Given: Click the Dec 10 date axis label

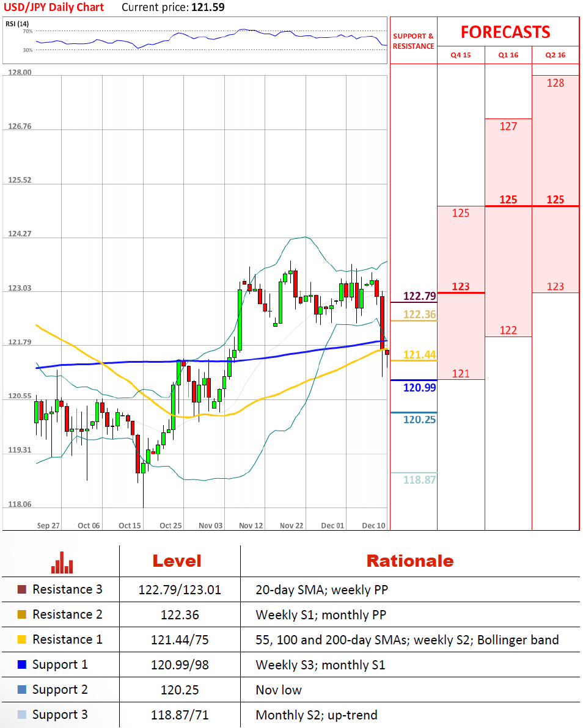Looking at the screenshot, I should coord(373,526).
